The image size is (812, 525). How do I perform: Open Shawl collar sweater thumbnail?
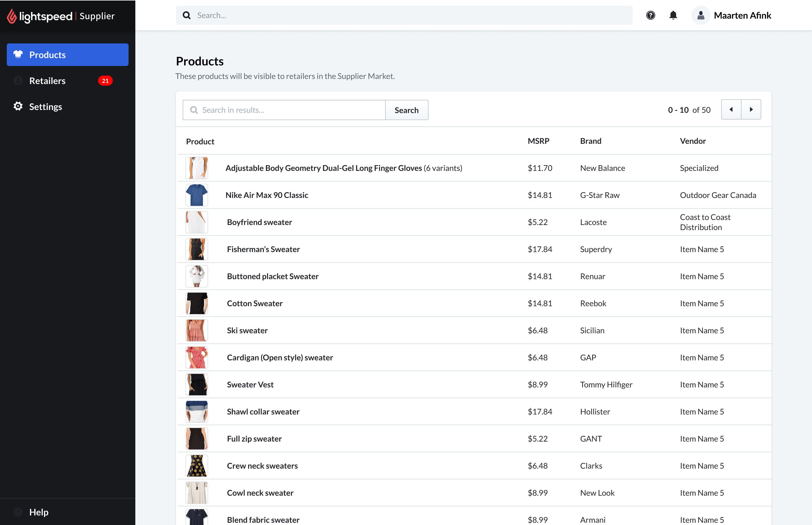tap(197, 411)
